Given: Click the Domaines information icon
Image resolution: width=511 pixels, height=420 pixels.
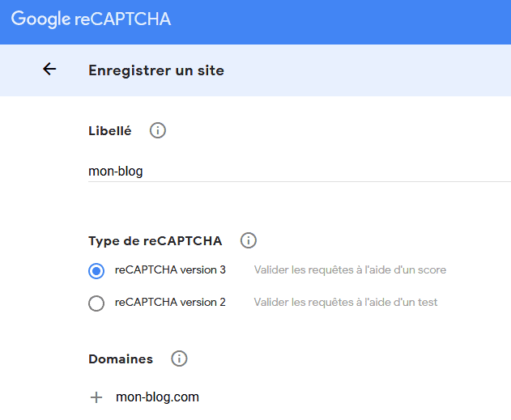Looking at the screenshot, I should 179,358.
